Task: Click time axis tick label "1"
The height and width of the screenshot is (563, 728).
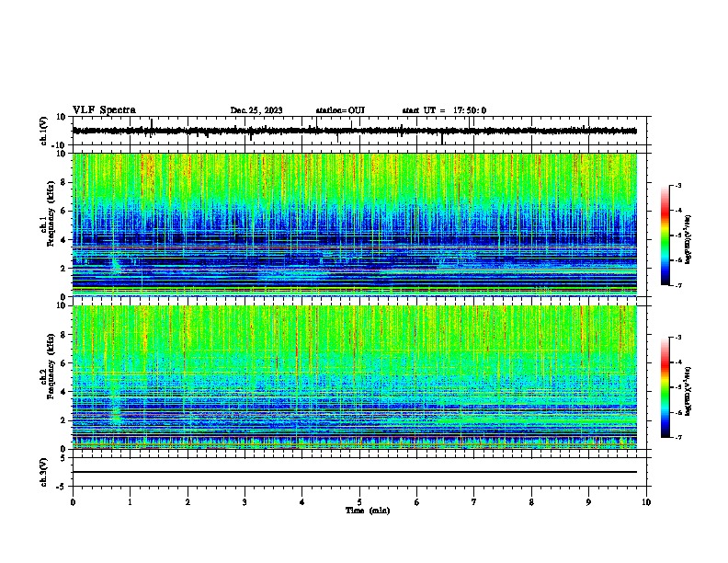Action: point(130,502)
